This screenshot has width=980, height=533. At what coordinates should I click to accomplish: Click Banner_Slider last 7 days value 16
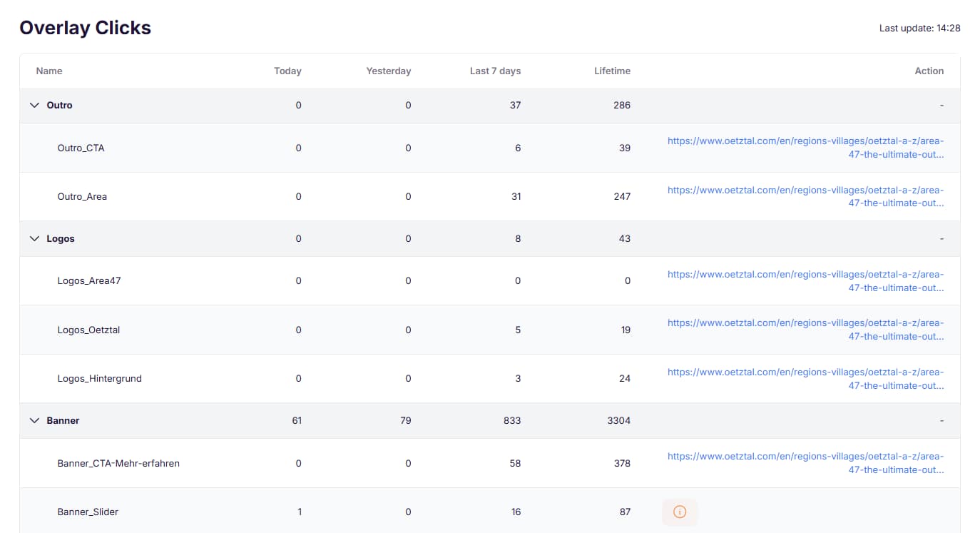[x=516, y=512]
